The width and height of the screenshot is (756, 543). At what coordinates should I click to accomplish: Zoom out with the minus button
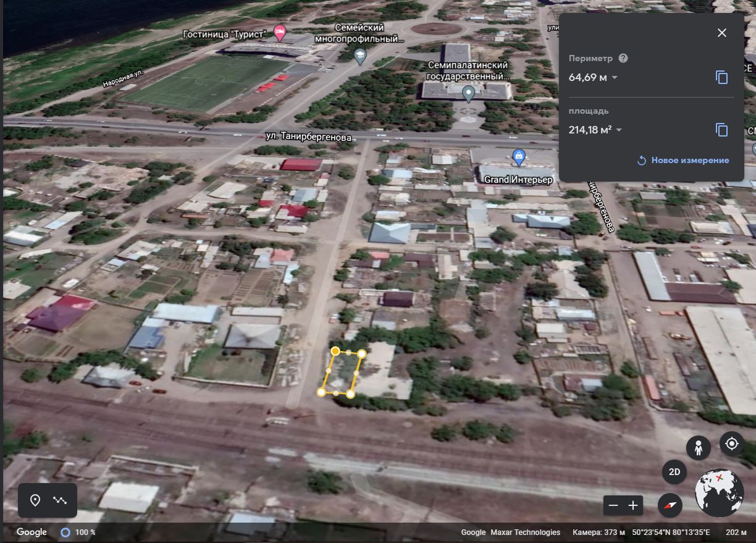pos(613,505)
